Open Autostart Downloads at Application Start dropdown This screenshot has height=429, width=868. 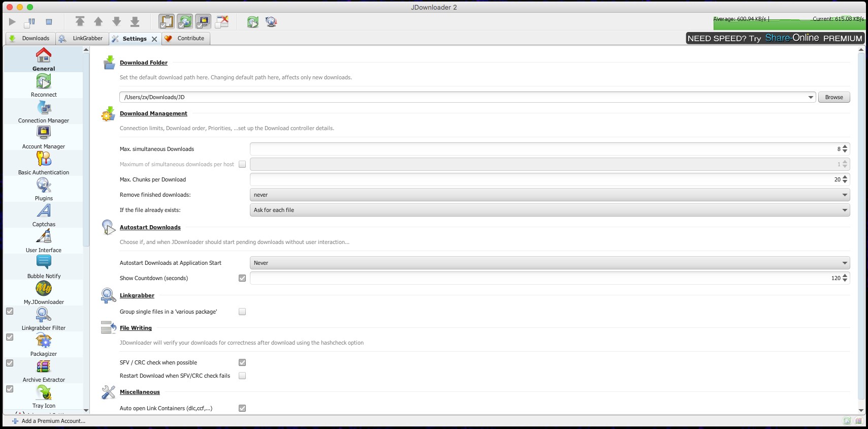550,263
